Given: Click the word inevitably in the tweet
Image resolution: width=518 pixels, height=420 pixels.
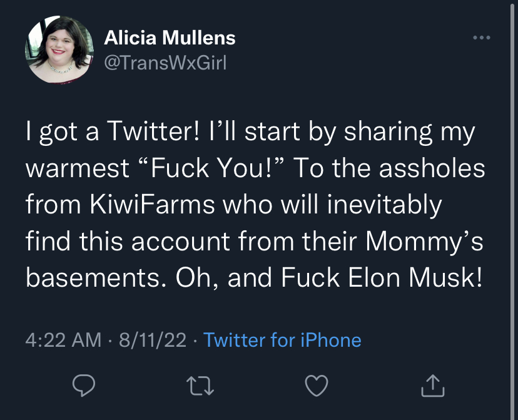Looking at the screenshot, I should pyautogui.click(x=385, y=205).
